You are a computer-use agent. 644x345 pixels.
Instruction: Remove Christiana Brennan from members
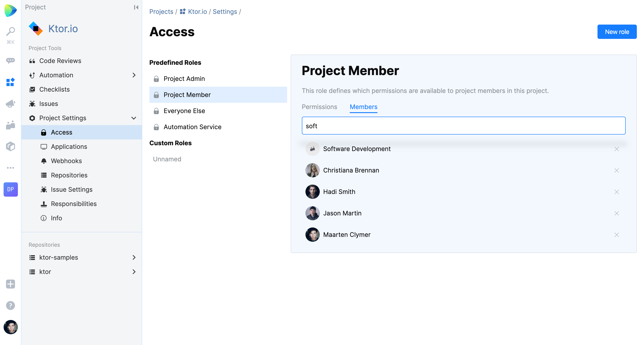click(617, 170)
